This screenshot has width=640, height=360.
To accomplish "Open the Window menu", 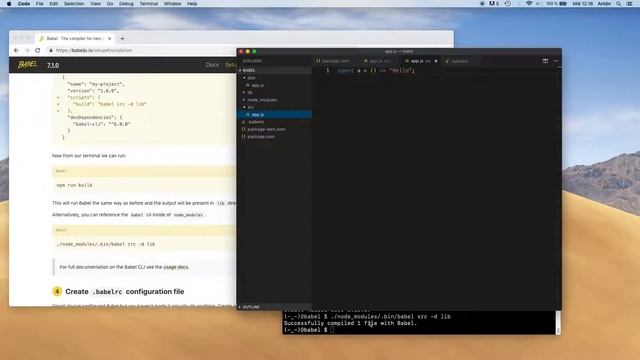I will [x=172, y=4].
